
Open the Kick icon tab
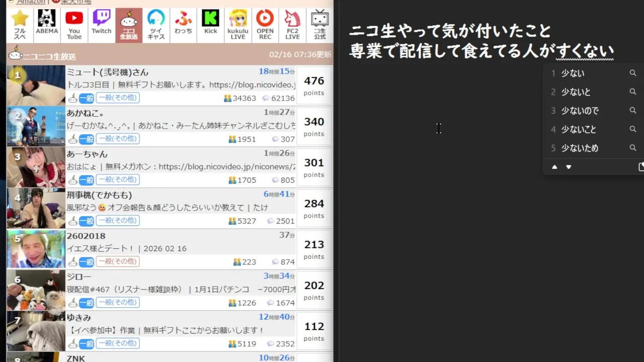pos(210,25)
